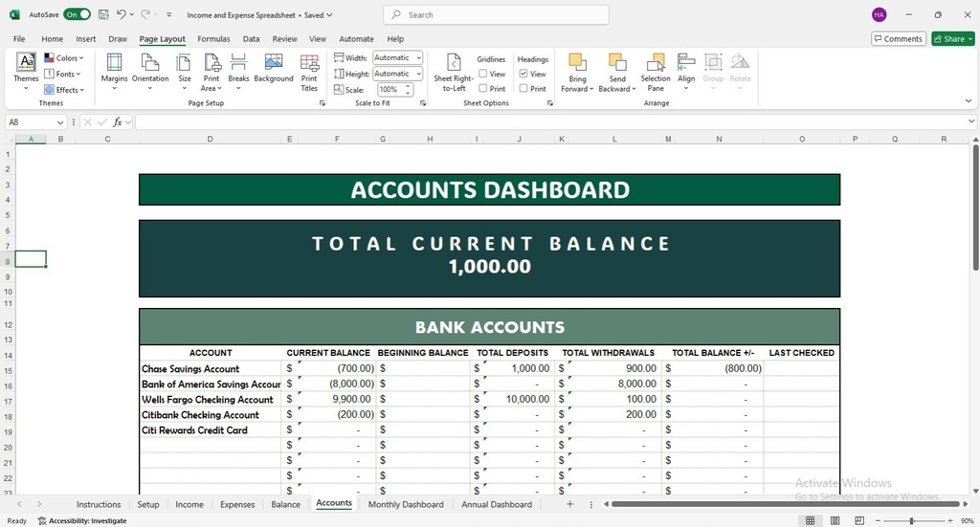Enable Gridlines View checkbox
Image resolution: width=980 pixels, height=527 pixels.
(483, 74)
